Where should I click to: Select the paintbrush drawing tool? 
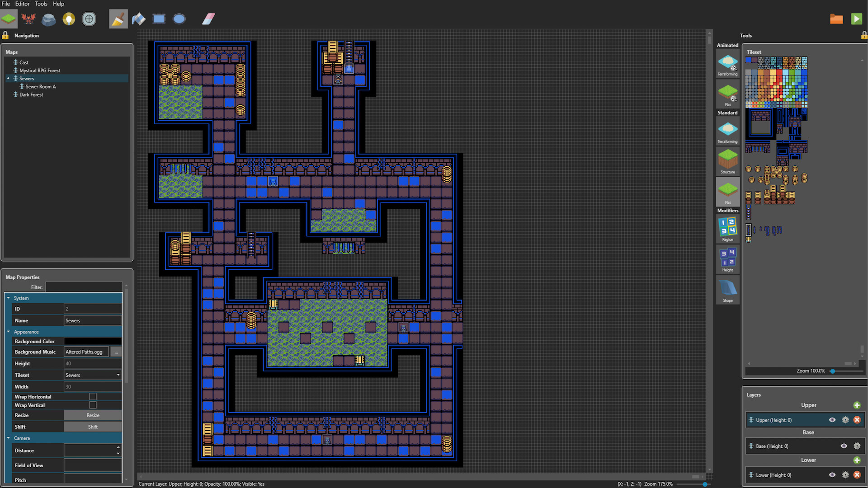tap(118, 19)
